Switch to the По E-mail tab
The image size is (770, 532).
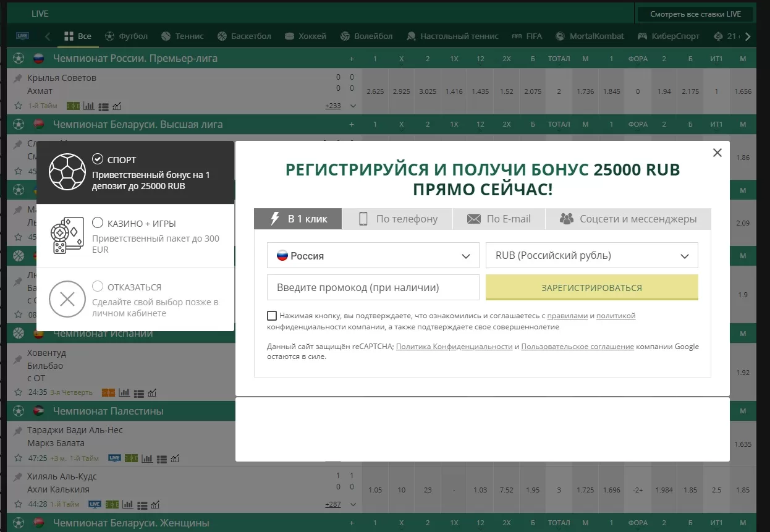pyautogui.click(x=499, y=218)
